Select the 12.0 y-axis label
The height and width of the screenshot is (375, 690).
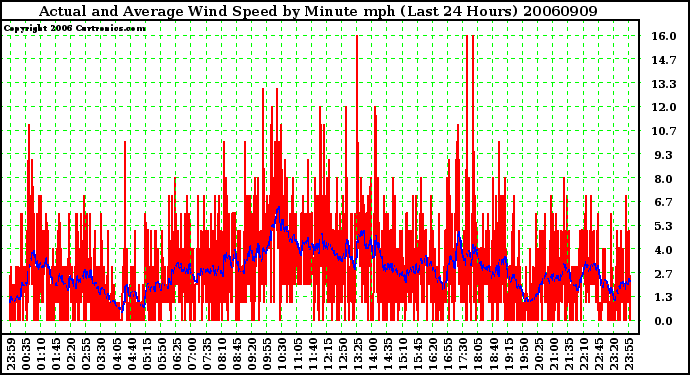click(664, 107)
